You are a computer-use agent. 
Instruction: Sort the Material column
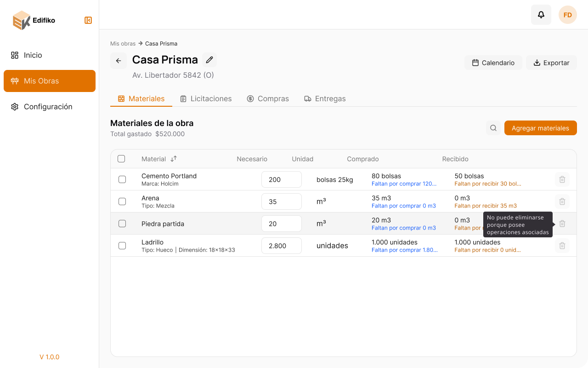174,159
